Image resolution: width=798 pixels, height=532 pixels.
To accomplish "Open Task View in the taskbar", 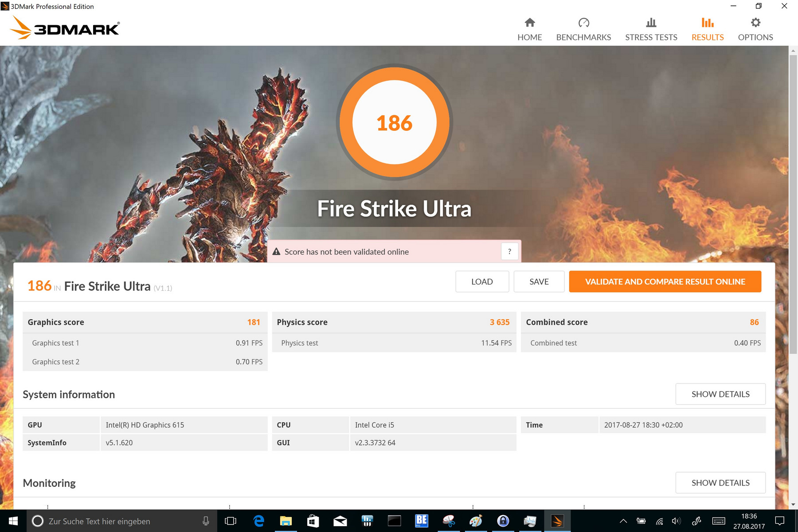I will (x=231, y=521).
